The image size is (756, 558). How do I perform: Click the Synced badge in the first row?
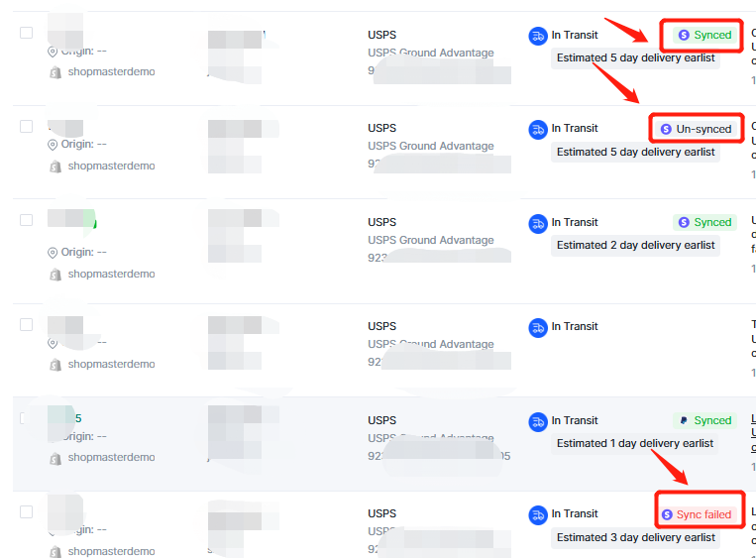[x=704, y=35]
